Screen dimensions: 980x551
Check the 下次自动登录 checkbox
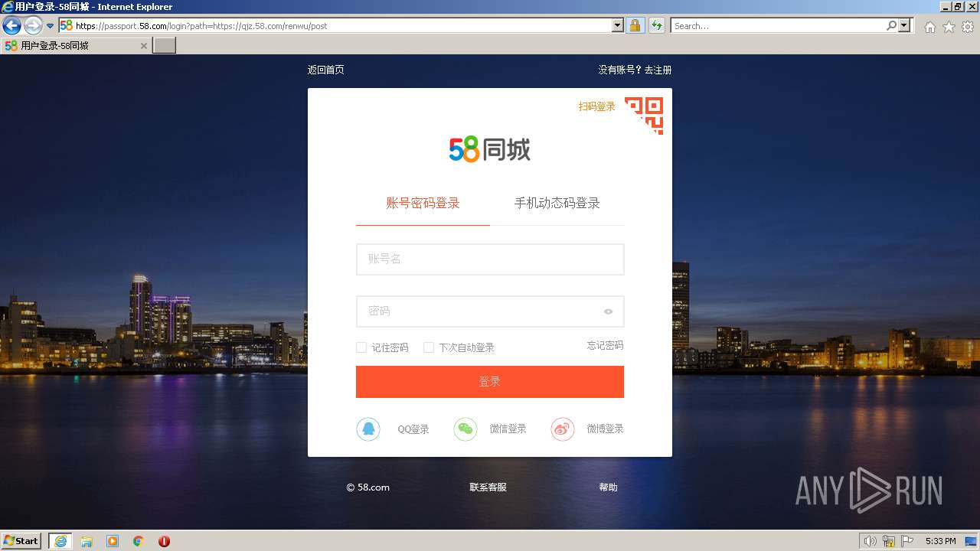[429, 347]
